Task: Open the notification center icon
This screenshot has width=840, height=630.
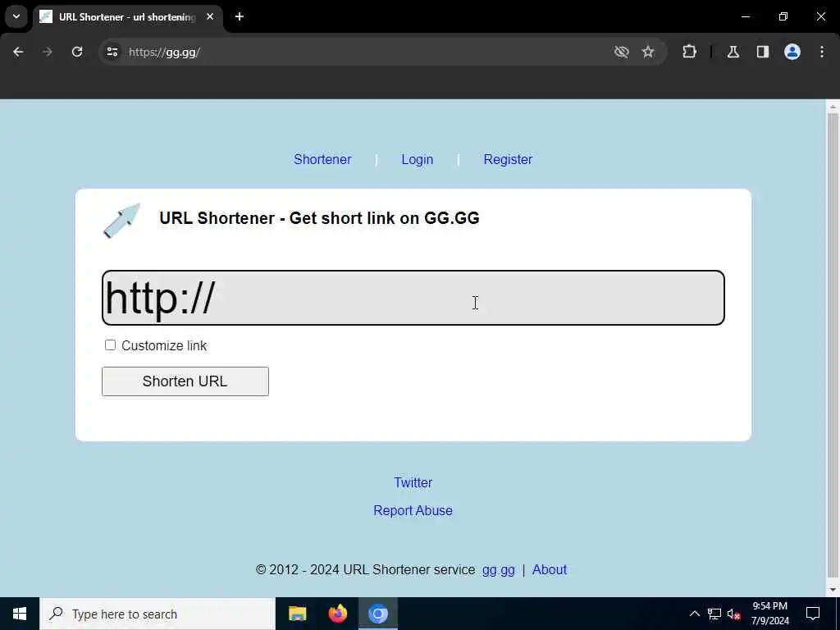Action: click(813, 614)
